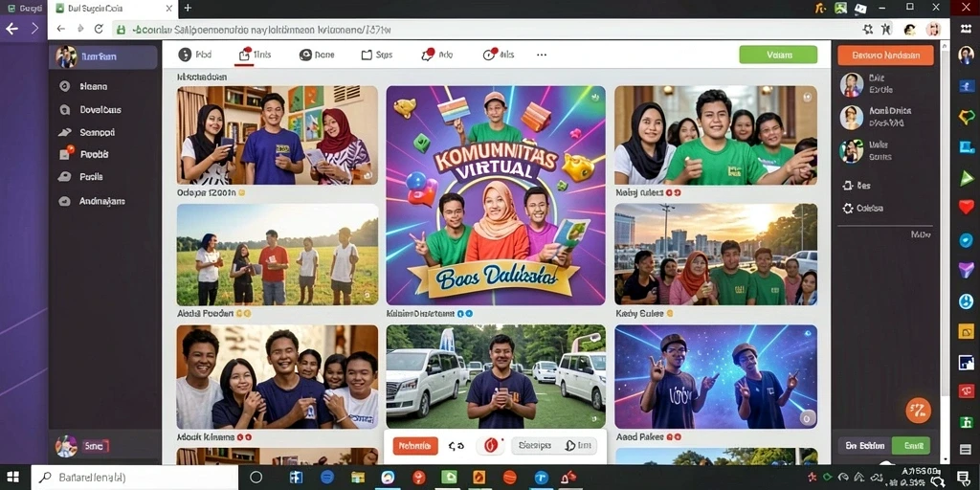
Task: Click the picture icon in far-right sidebar
Action: tap(967, 362)
